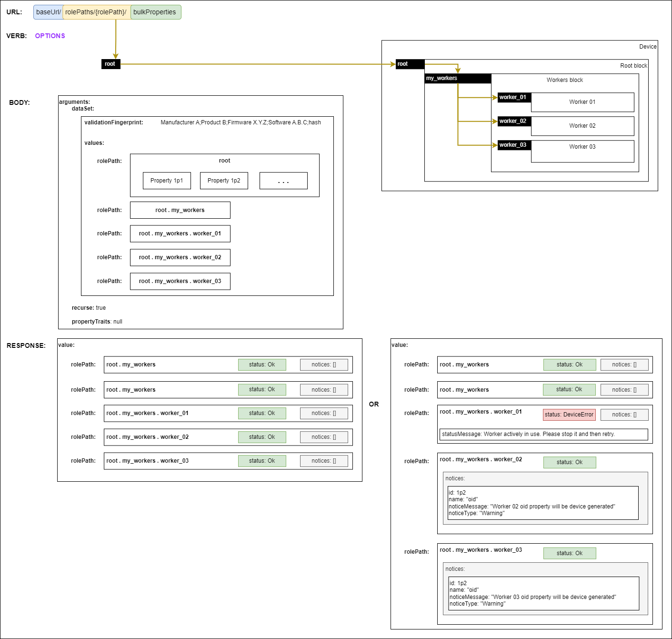Click the statusMessage Worker actively in use box
Image resolution: width=672 pixels, height=639 pixels.
(x=543, y=434)
